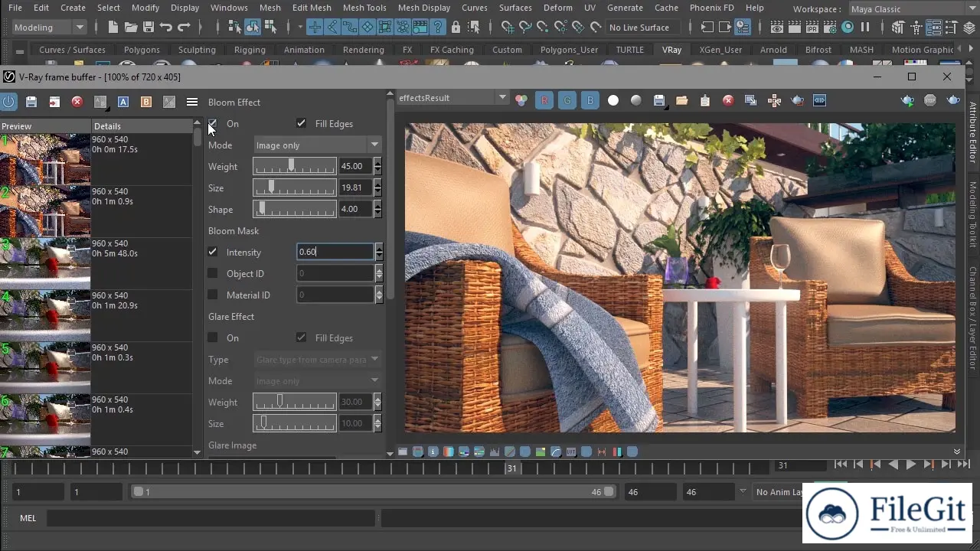Click the save icon in VFB history toolbar
This screenshot has height=551, width=980.
31,102
